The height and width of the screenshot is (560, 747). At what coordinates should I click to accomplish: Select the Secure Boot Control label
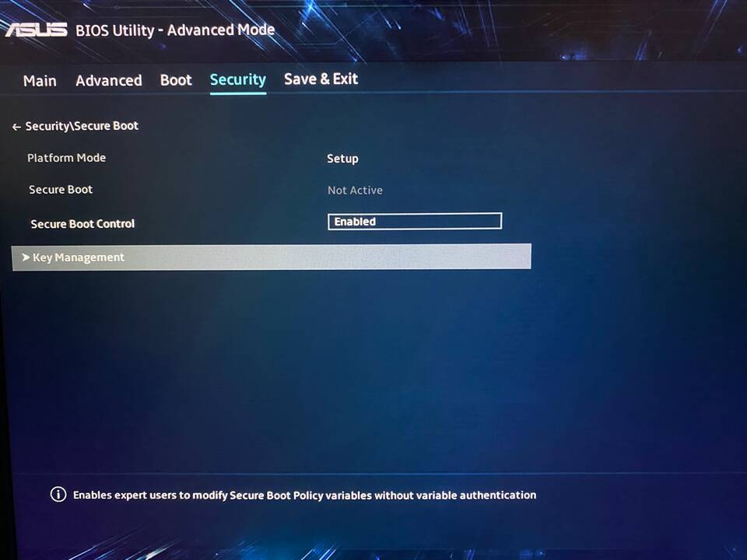pyautogui.click(x=82, y=224)
